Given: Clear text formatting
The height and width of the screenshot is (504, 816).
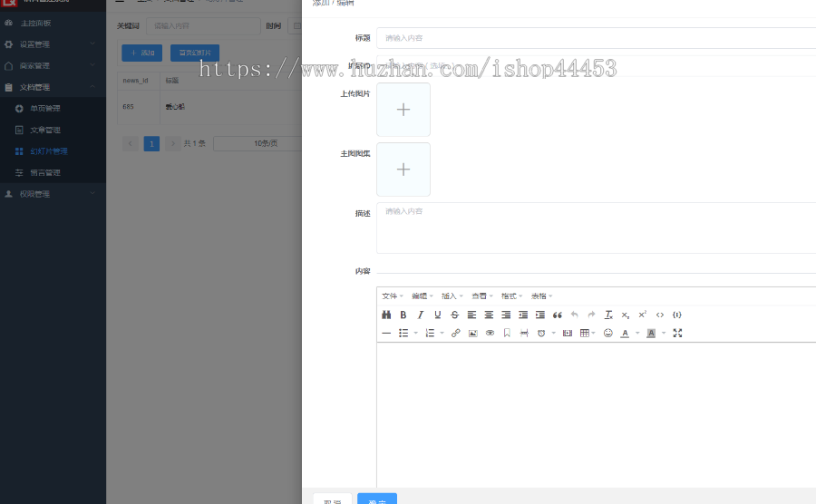Looking at the screenshot, I should pos(608,315).
